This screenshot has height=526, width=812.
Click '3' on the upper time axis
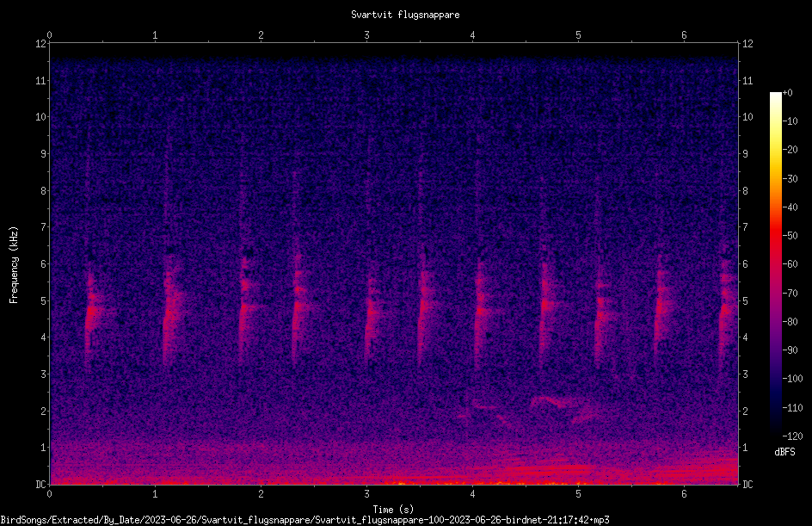click(366, 35)
